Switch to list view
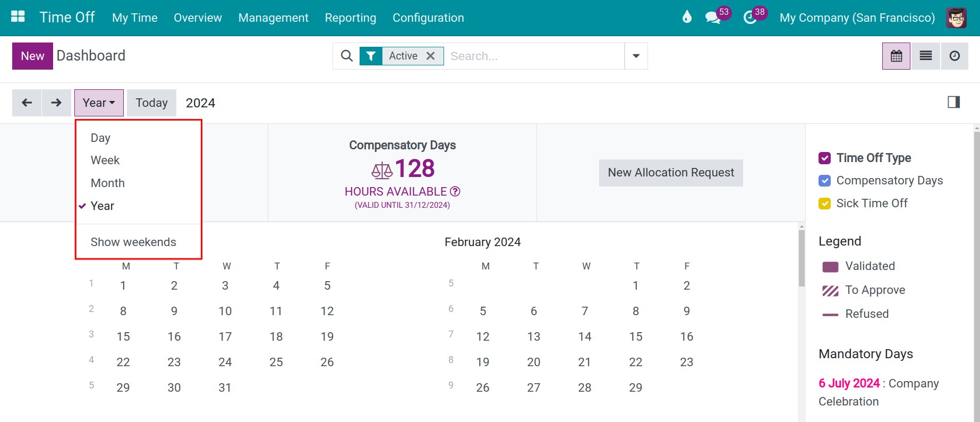 click(926, 56)
